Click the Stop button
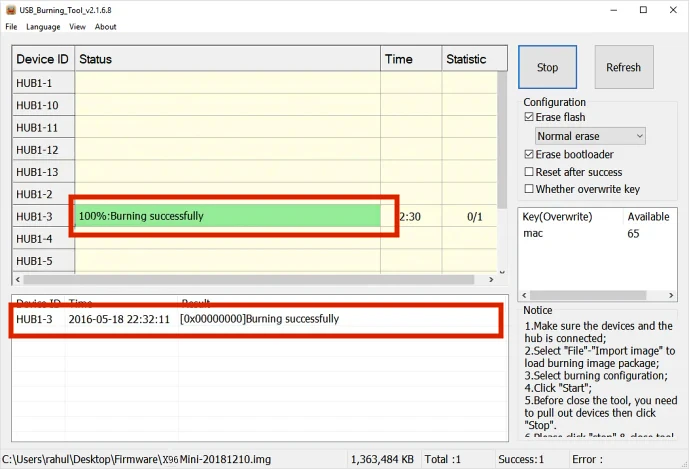The image size is (690, 470). (547, 67)
